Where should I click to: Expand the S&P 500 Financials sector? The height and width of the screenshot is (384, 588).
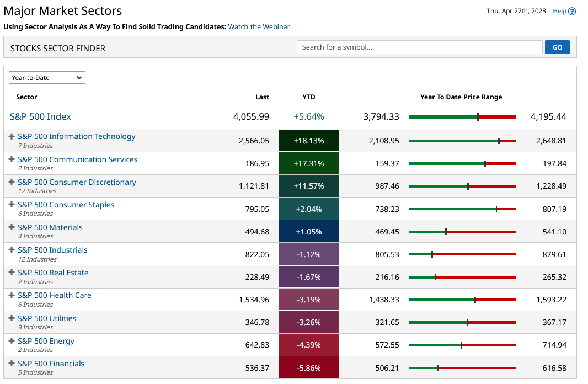tap(12, 364)
